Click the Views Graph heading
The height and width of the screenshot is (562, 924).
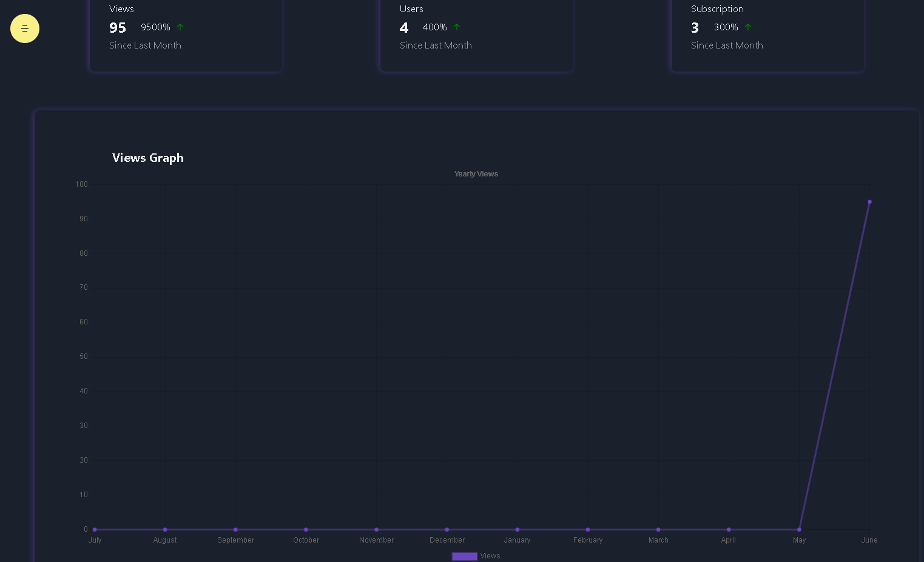pos(147,158)
